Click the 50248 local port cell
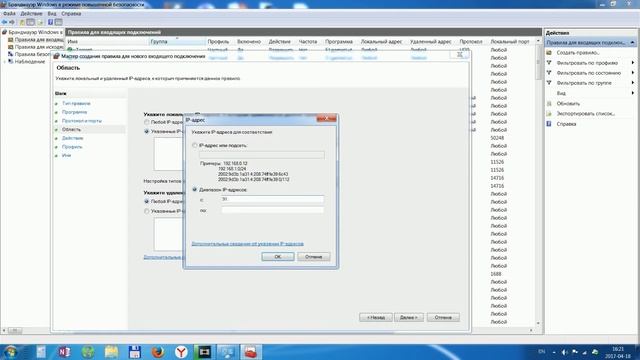Viewport: 640px width, 360px height. coord(497,138)
